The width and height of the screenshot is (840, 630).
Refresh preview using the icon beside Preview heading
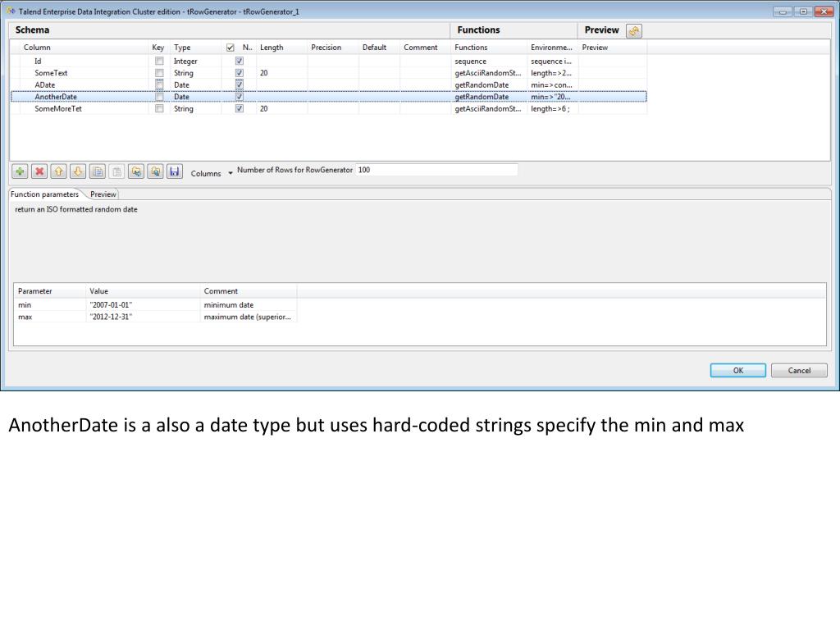click(634, 31)
